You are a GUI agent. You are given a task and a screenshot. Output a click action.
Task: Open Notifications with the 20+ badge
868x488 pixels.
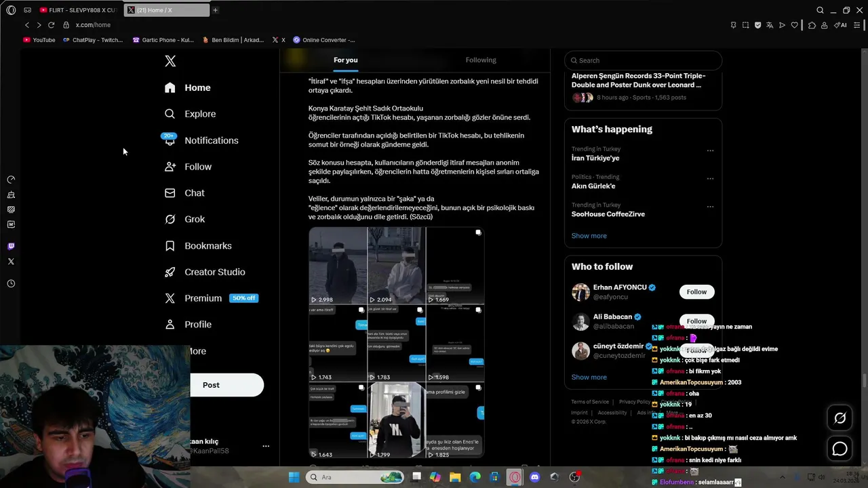coord(201,140)
